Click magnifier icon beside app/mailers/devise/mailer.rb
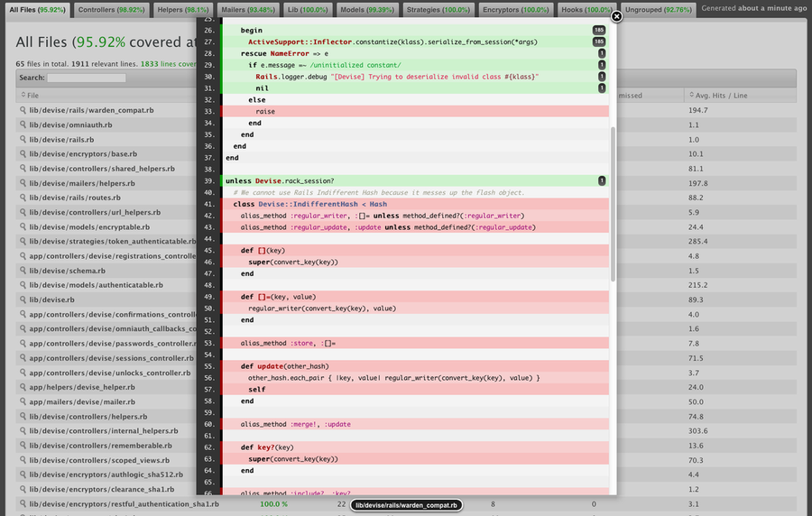 tap(23, 401)
